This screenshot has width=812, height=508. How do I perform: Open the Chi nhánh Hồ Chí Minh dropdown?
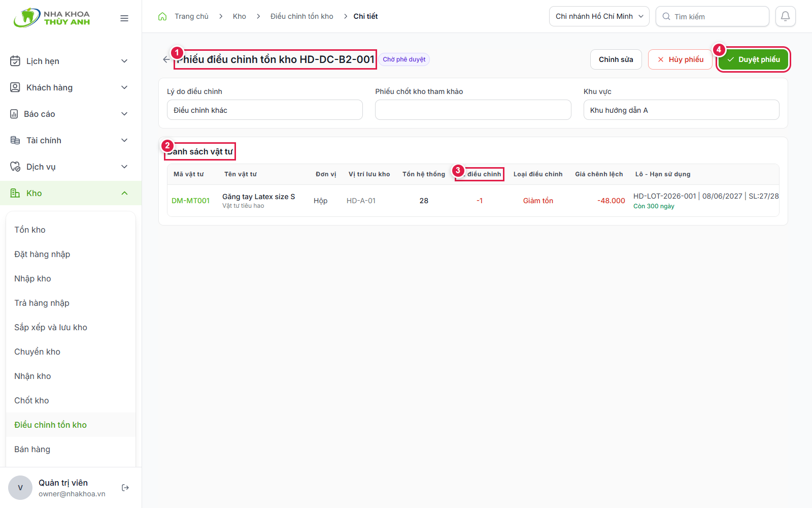[x=599, y=16]
